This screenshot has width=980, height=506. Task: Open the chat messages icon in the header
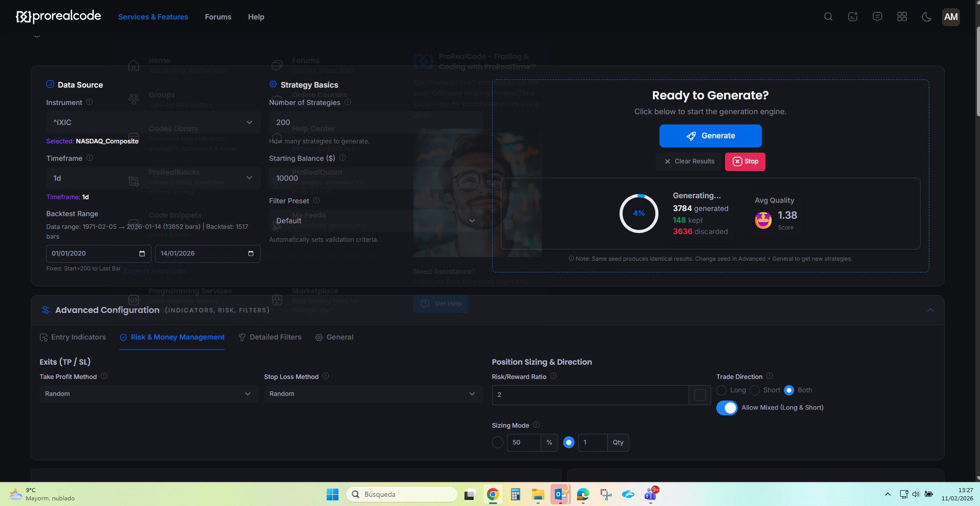click(877, 17)
